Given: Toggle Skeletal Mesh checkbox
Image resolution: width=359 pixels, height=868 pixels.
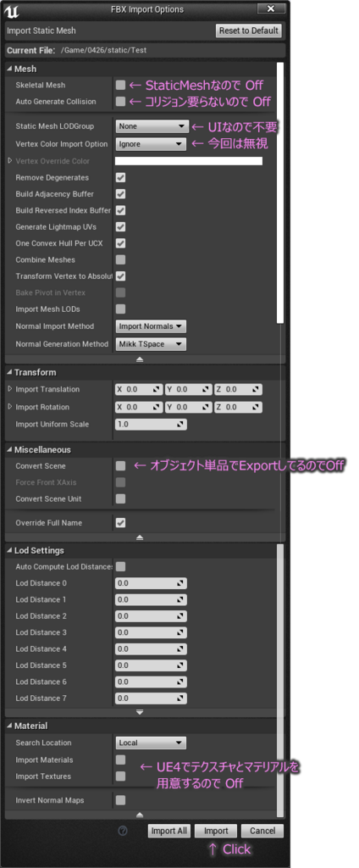Looking at the screenshot, I should pyautogui.click(x=120, y=86).
